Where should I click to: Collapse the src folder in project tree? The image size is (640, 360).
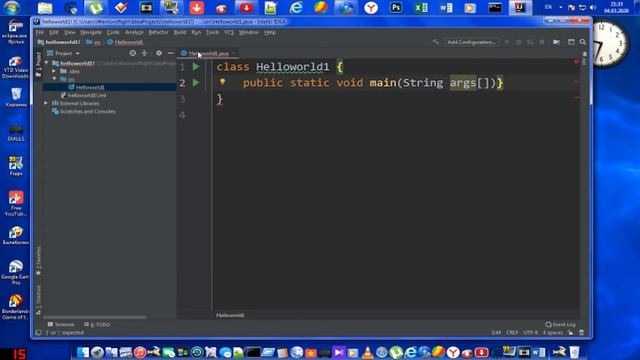tap(54, 79)
